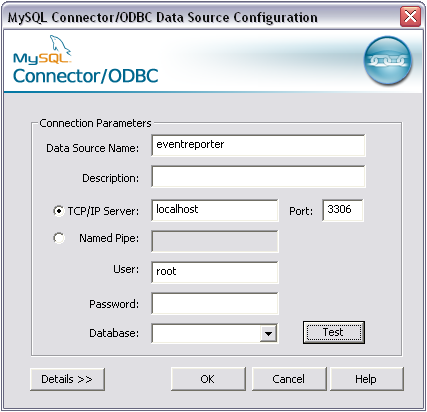Open the Database dropdown arrow
Image resolution: width=427 pixels, height=412 pixels.
(x=268, y=333)
